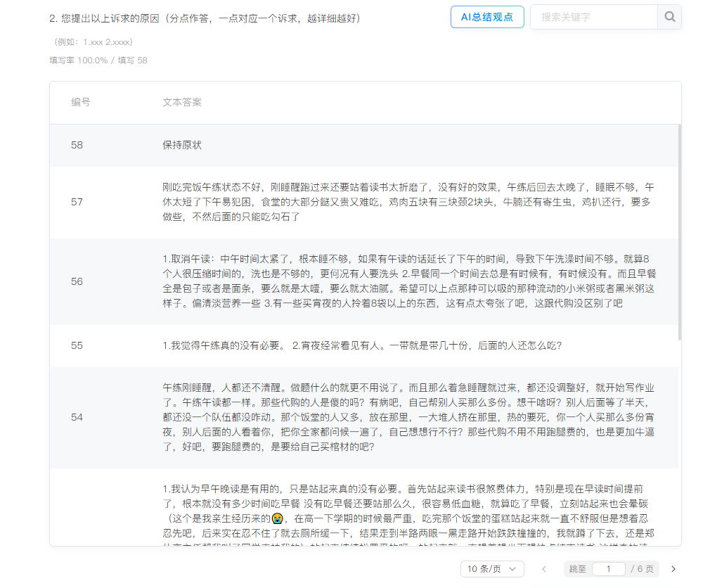
Task: Click answer beginning 1.取消午读
Action: pos(409,281)
